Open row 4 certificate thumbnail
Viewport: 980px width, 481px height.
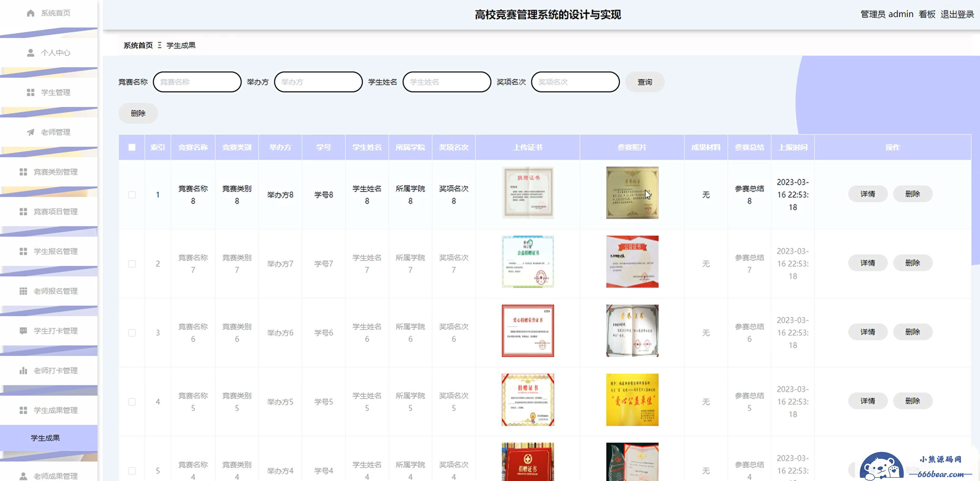point(528,400)
